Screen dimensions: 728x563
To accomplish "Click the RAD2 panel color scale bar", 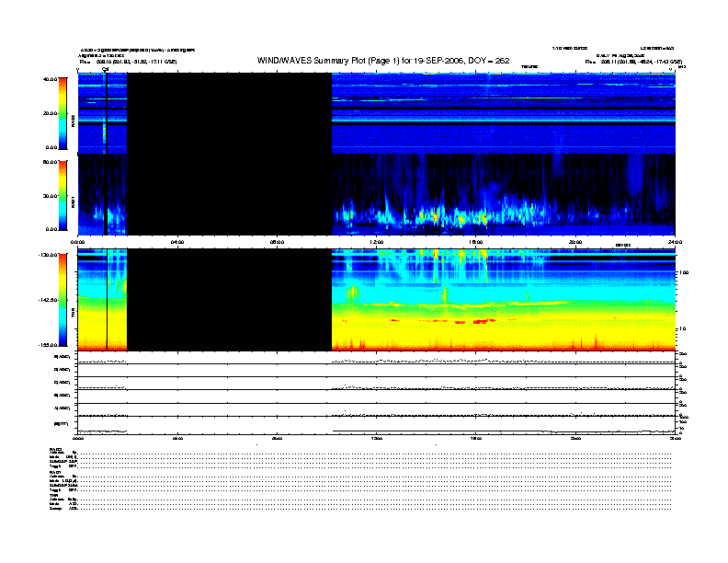I will pos(63,114).
